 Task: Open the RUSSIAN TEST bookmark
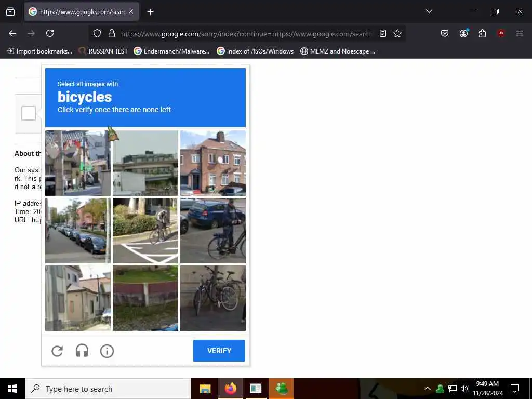(103, 51)
